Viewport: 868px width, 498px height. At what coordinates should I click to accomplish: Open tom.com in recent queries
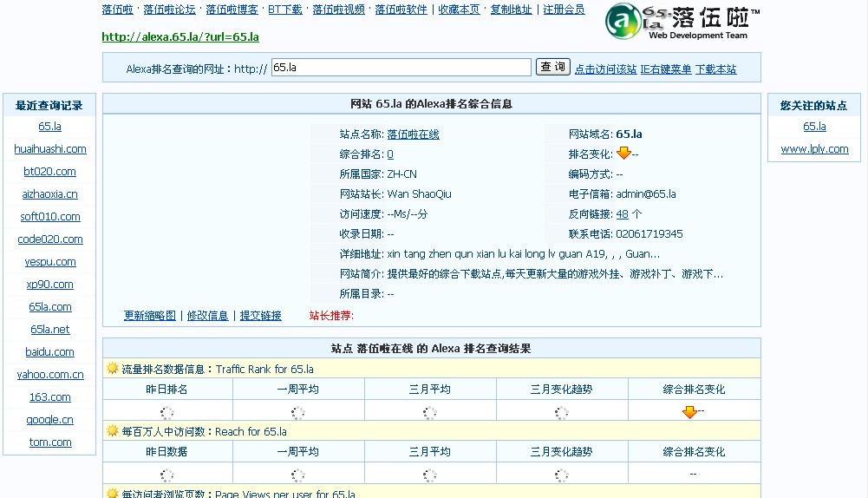coord(49,442)
